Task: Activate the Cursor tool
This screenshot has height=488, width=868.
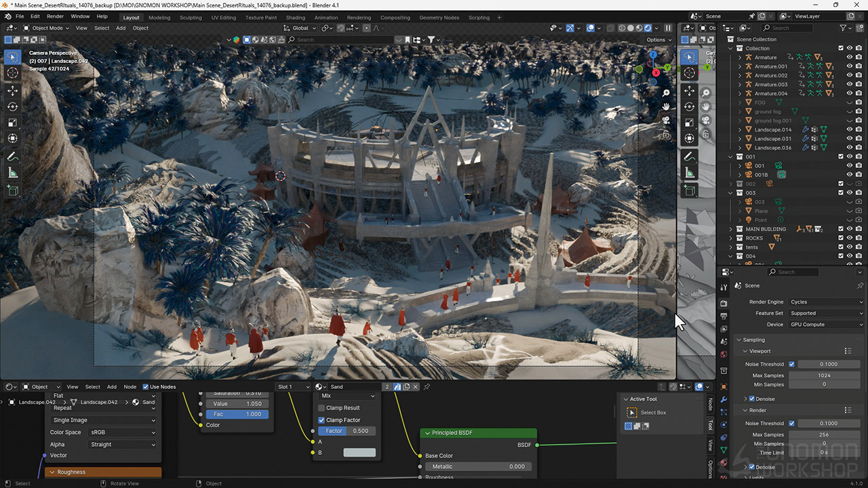Action: pos(12,73)
